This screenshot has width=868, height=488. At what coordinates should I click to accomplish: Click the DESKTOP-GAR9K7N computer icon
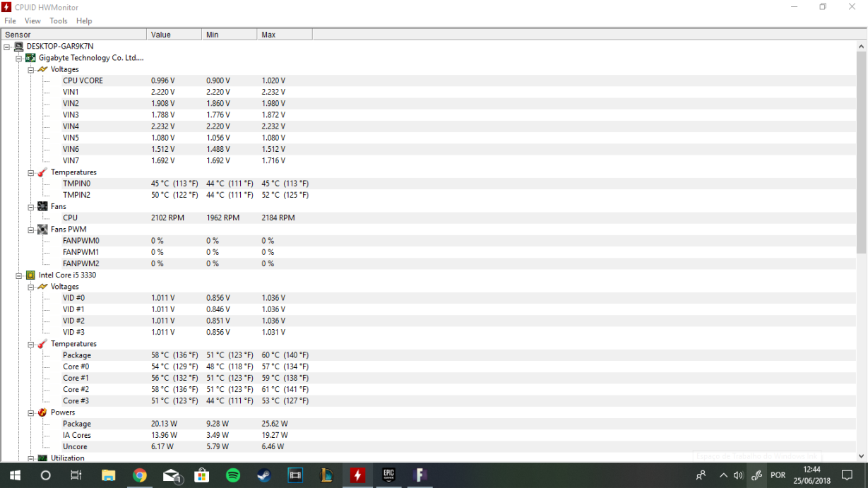coord(18,47)
